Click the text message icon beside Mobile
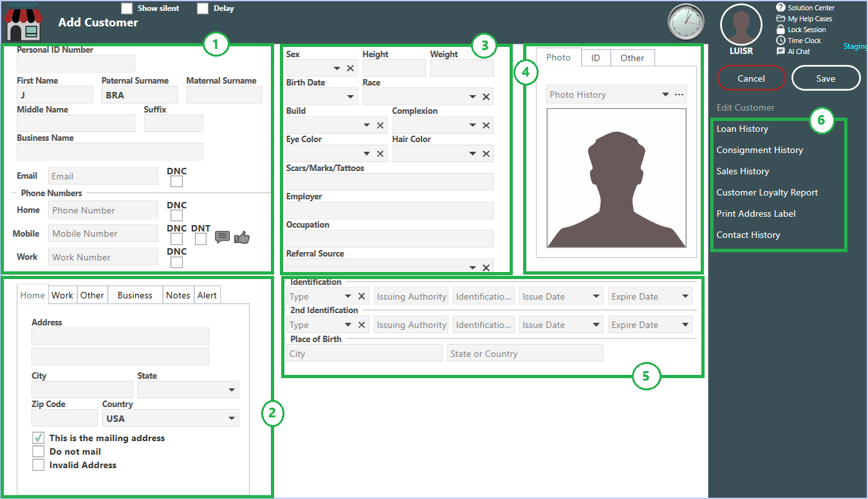 [222, 237]
